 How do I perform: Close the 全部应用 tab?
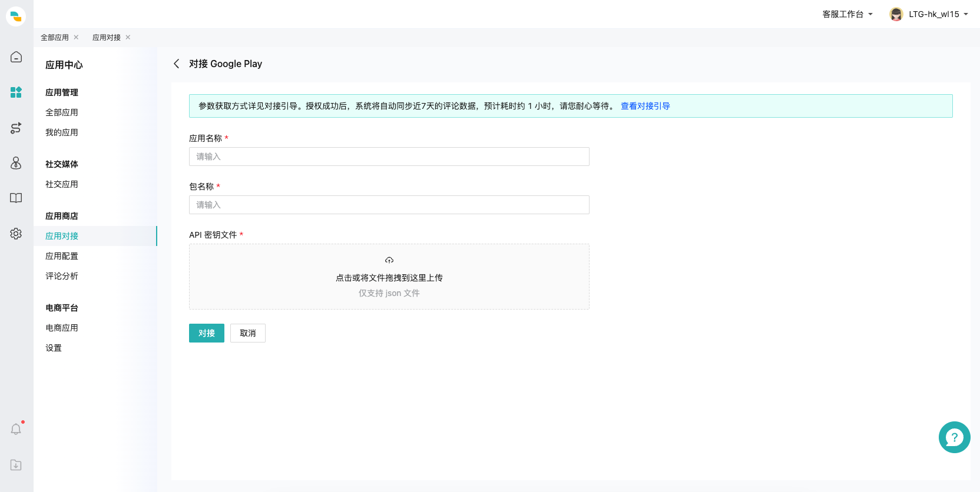[76, 37]
